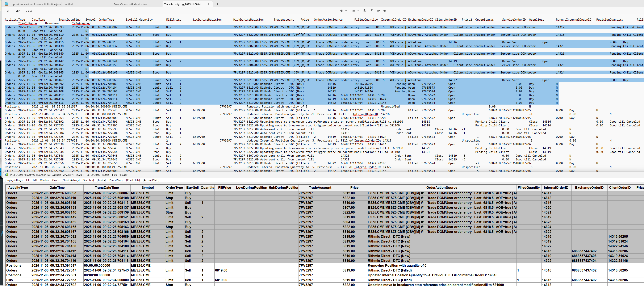
Task: Switch to the PointsOfInterestIndicator.java tab
Action: coord(130,4)
